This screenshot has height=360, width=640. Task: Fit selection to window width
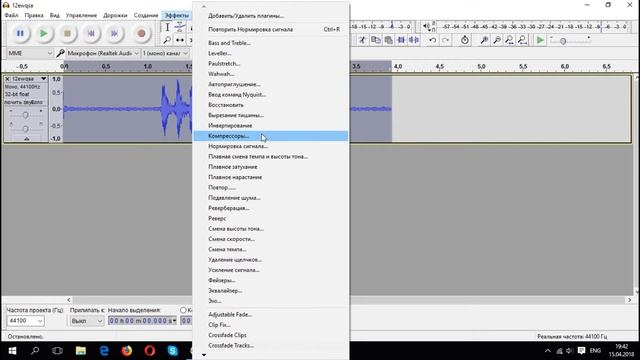(509, 40)
